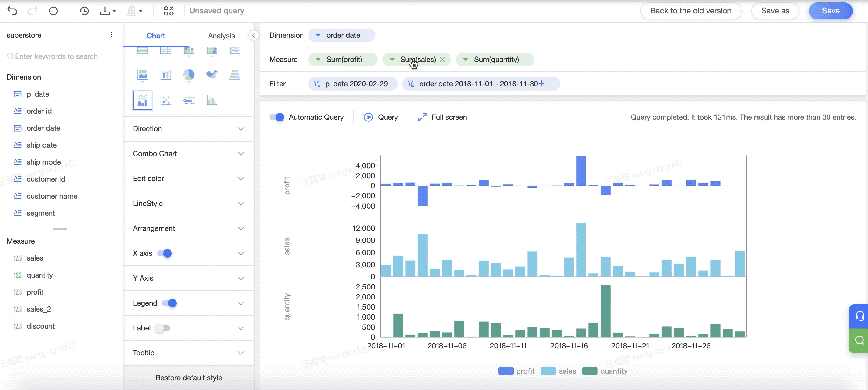Click the quantity legend color swatch
Screen dimensions: 868x390
[590, 371]
